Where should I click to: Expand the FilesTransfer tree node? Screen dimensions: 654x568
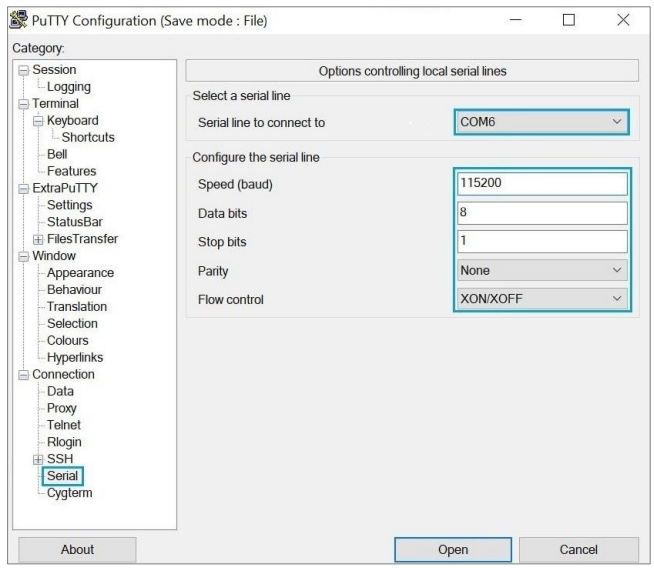(x=38, y=239)
